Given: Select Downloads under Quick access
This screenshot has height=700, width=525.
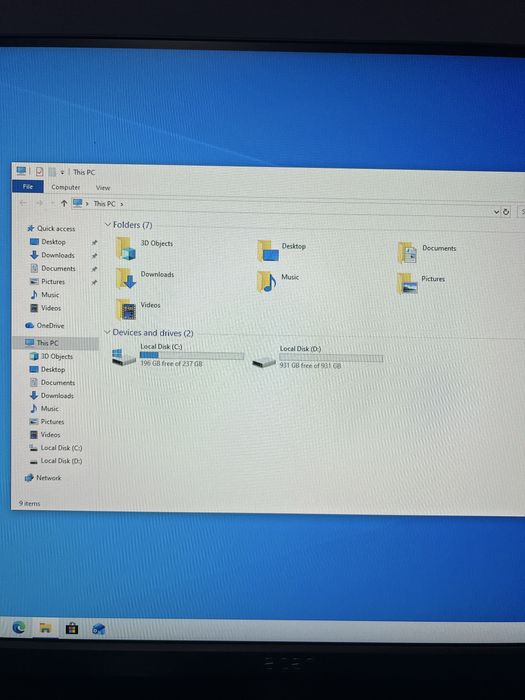Looking at the screenshot, I should coord(58,255).
